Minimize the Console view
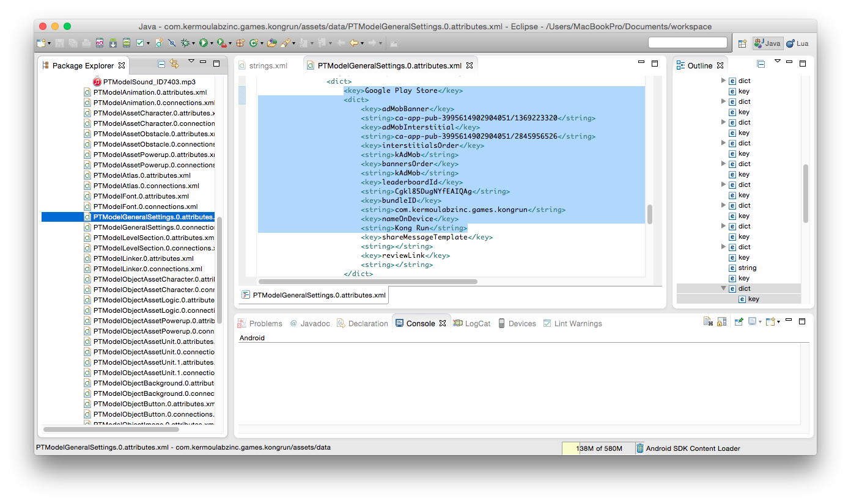Image resolution: width=851 pixels, height=504 pixels. tap(790, 321)
